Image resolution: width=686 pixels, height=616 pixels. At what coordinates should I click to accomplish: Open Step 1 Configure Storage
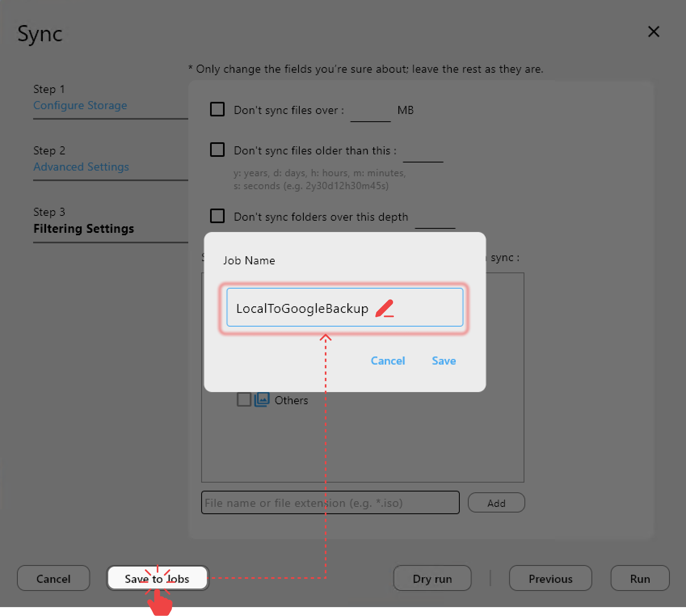(80, 105)
